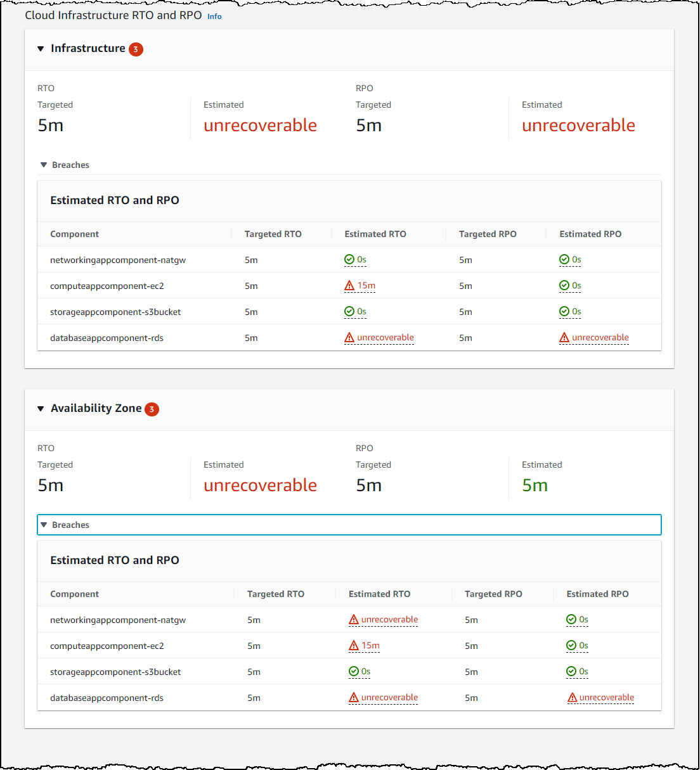The image size is (700, 770).
Task: Click the warning triangle beside computeappcomponent-ec2 15m Estimated RTO
Action: point(349,285)
